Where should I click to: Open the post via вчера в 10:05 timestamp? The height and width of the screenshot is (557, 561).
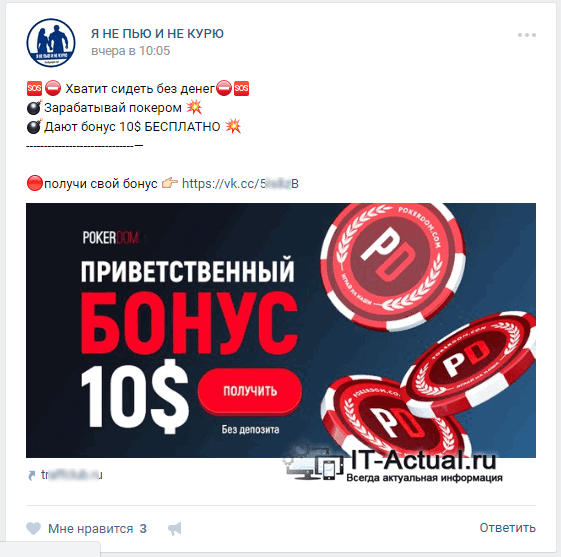pyautogui.click(x=131, y=51)
